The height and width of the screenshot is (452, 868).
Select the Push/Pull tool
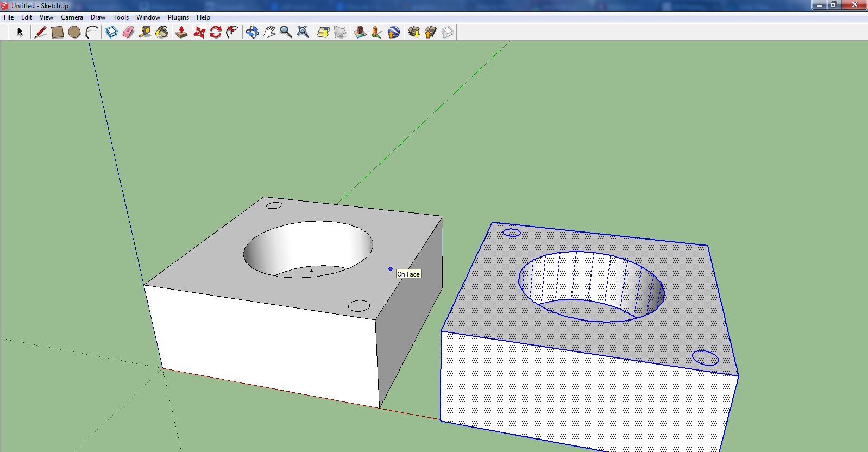[x=181, y=32]
